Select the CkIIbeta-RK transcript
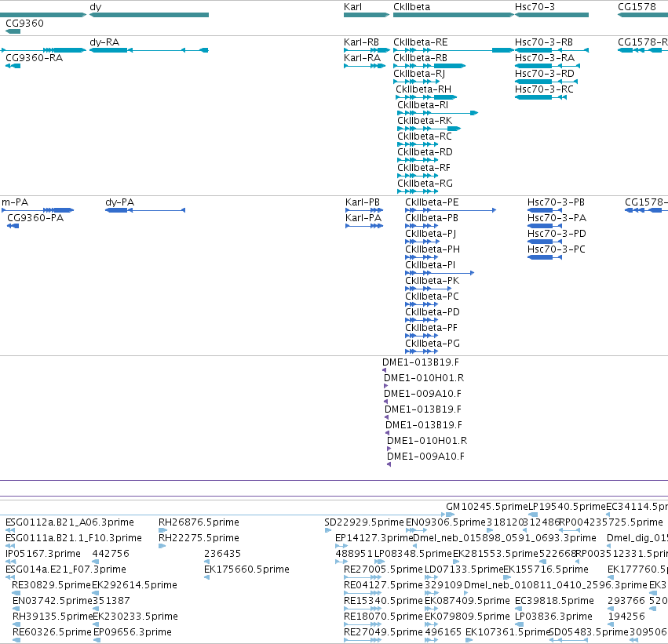Image resolution: width=668 pixels, height=644 pixels. point(425,121)
